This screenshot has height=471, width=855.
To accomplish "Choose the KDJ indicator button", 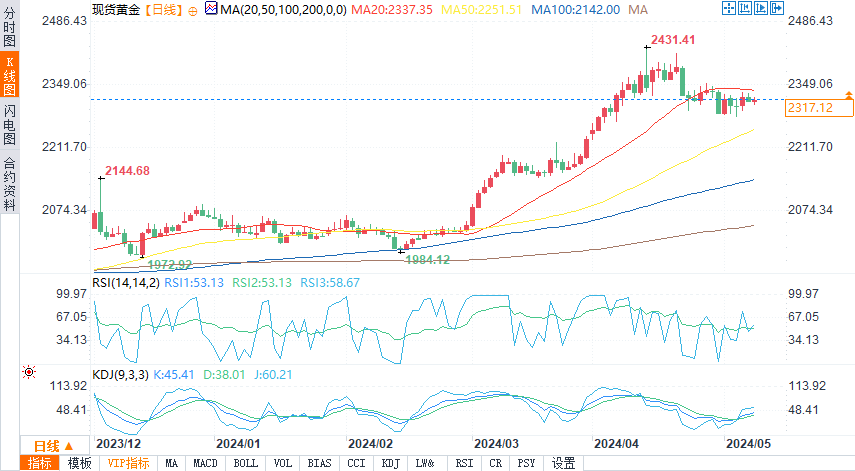I will (390, 463).
